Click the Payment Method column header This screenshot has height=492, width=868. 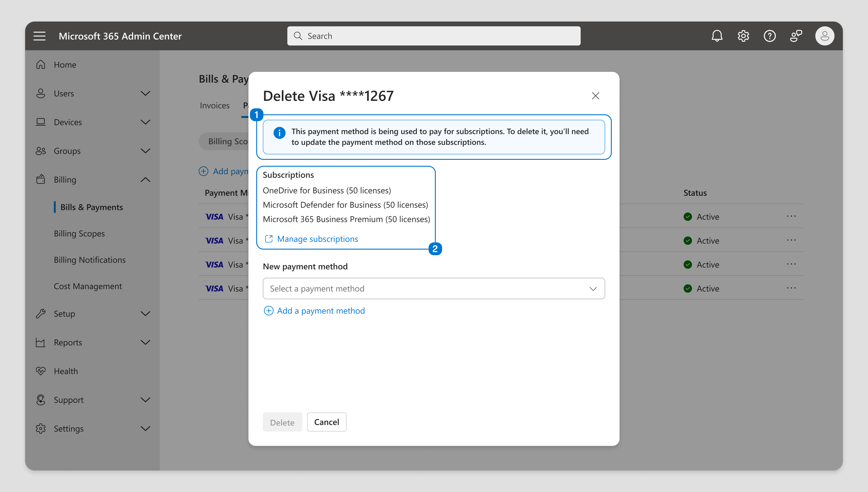click(226, 193)
